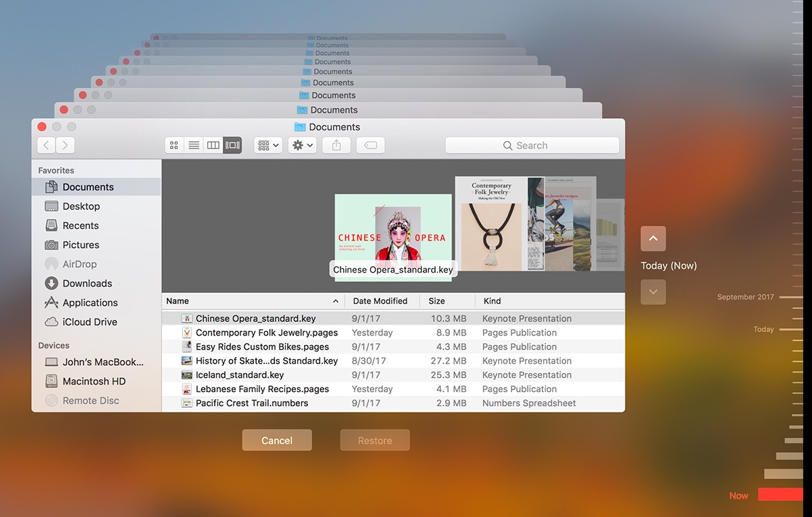Sort files by the Name column

(x=253, y=301)
